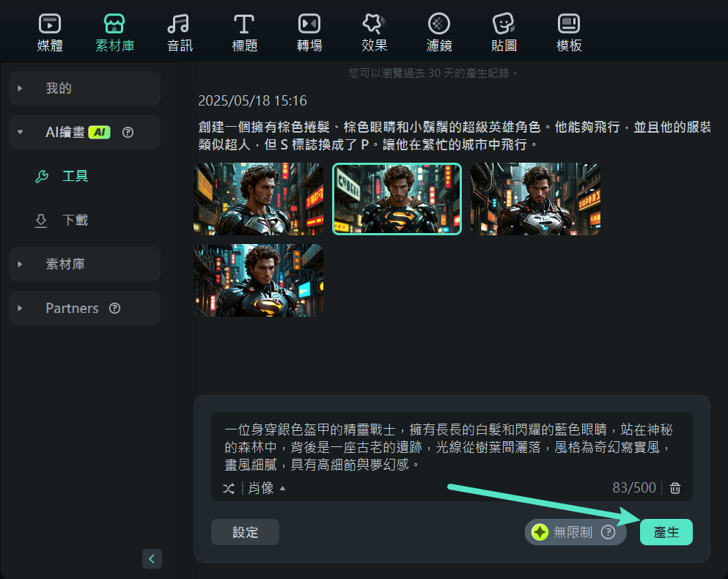
Task: Click the help icon beside Partners
Action: click(114, 309)
